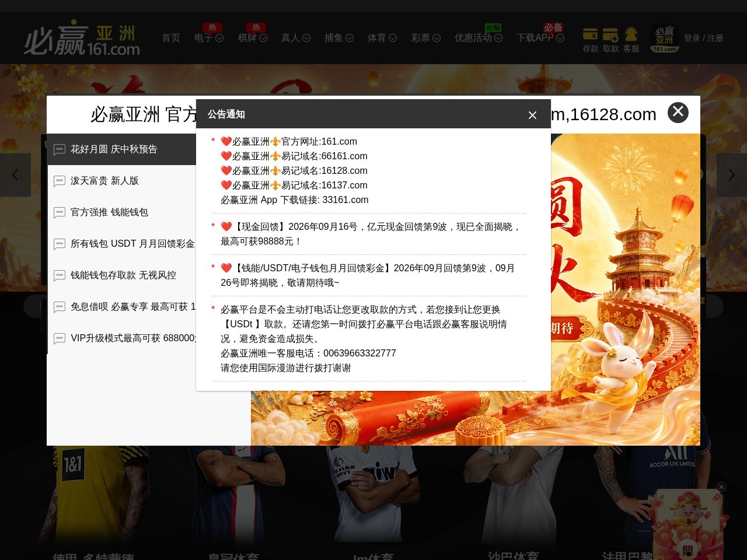747x560 pixels.
Task: Click 现金回馈 announcement text
Action: click(370, 234)
